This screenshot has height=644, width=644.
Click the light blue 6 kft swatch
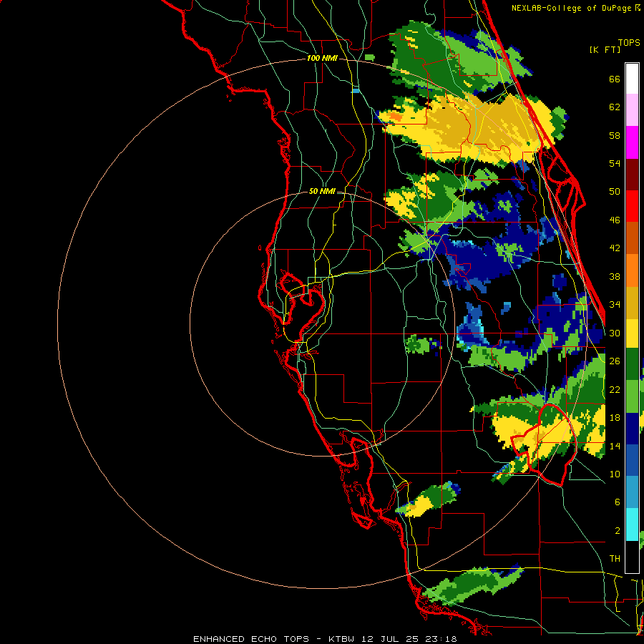pos(632,492)
